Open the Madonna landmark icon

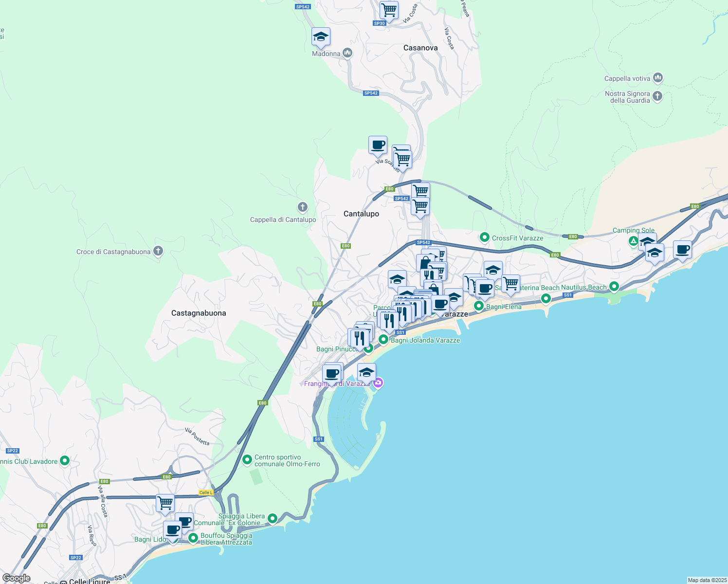[347, 53]
